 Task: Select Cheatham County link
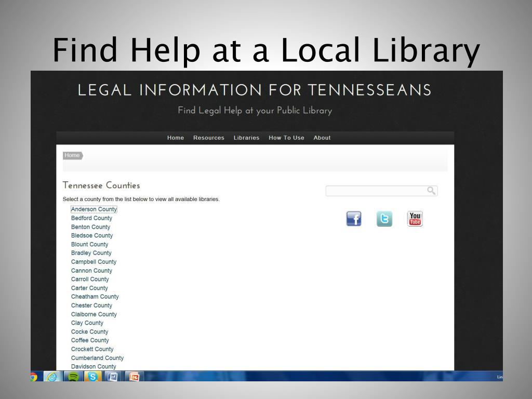95,297
